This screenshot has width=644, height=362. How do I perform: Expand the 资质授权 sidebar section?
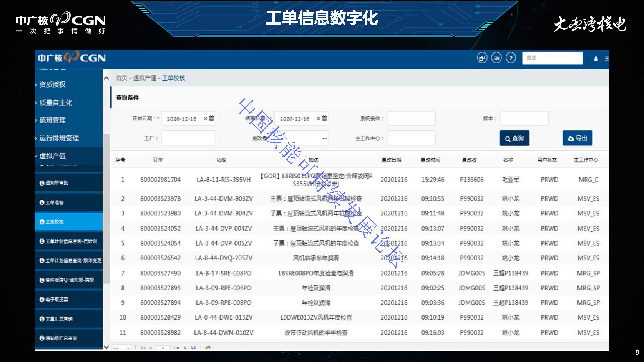coord(52,85)
